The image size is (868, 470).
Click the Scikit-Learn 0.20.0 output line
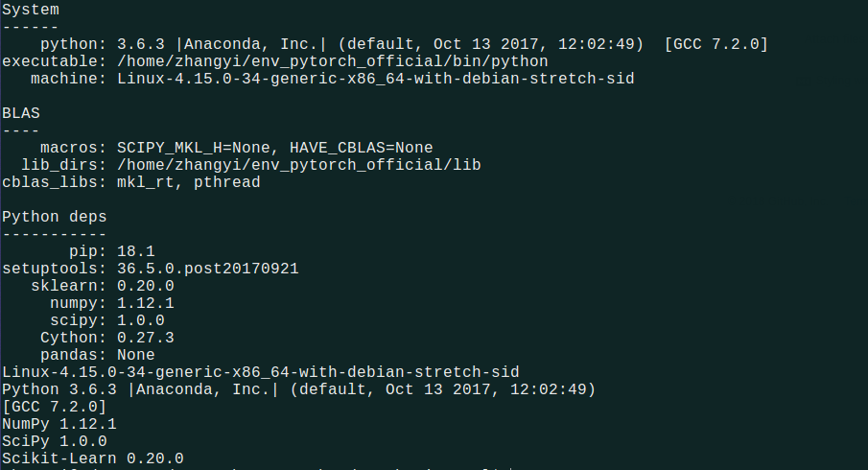pyautogui.click(x=92, y=458)
